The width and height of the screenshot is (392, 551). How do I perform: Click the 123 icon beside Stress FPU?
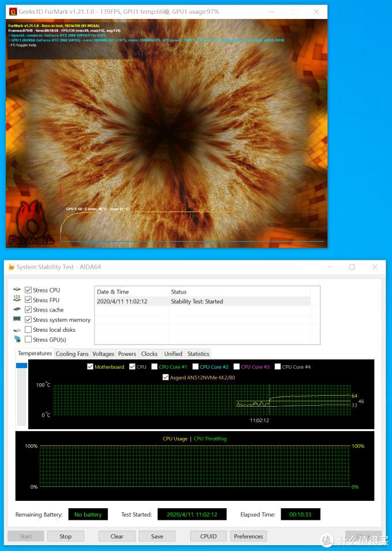point(17,299)
